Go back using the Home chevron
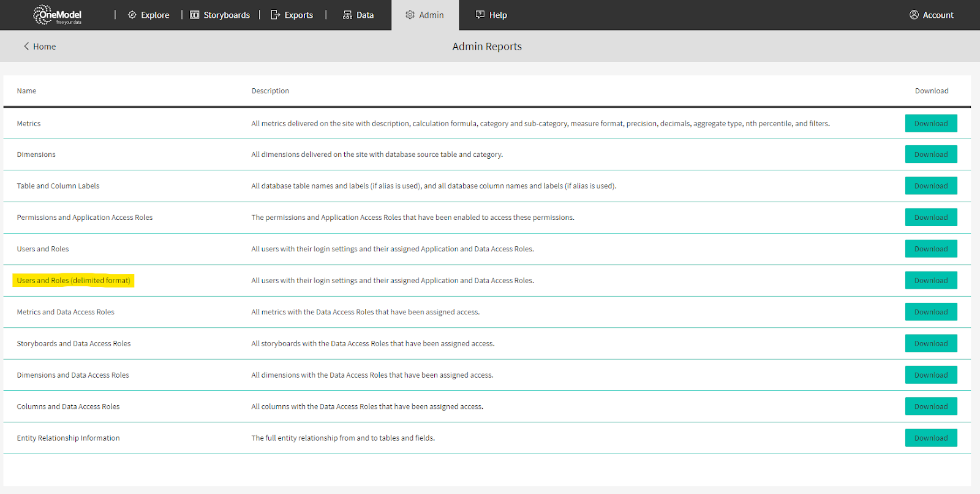The height and width of the screenshot is (494, 980). tap(26, 47)
